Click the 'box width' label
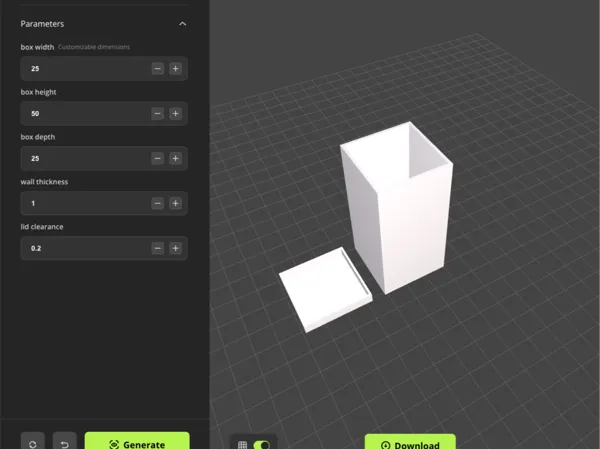600x449 pixels. coord(37,47)
